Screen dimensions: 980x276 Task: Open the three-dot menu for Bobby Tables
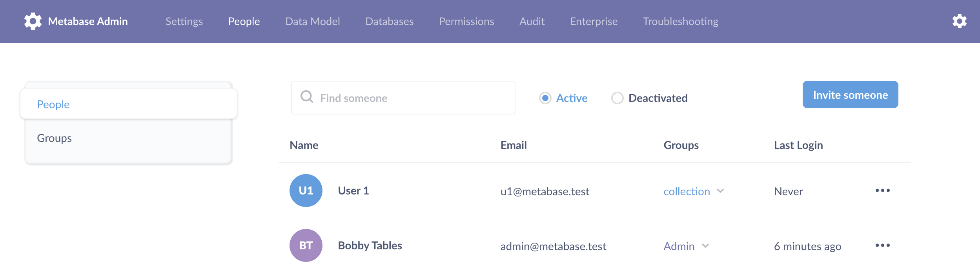[882, 245]
